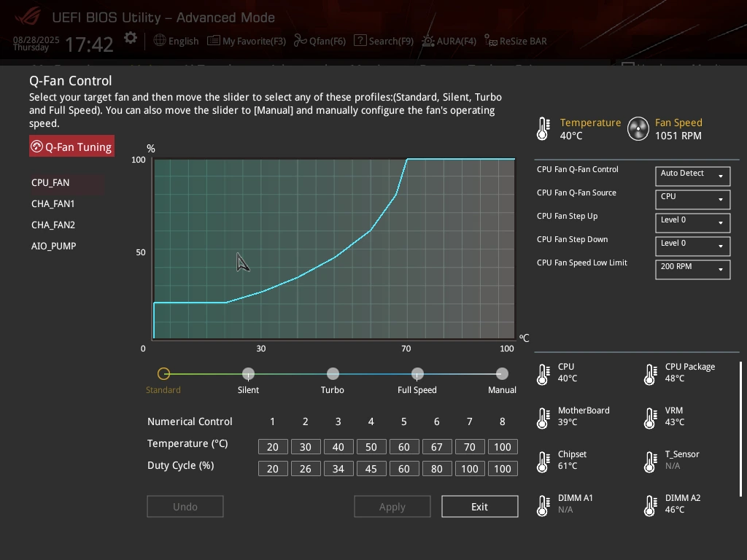Click the Duty Cycle field for point 5
Viewport: 747px width, 560px height.
[x=404, y=469]
